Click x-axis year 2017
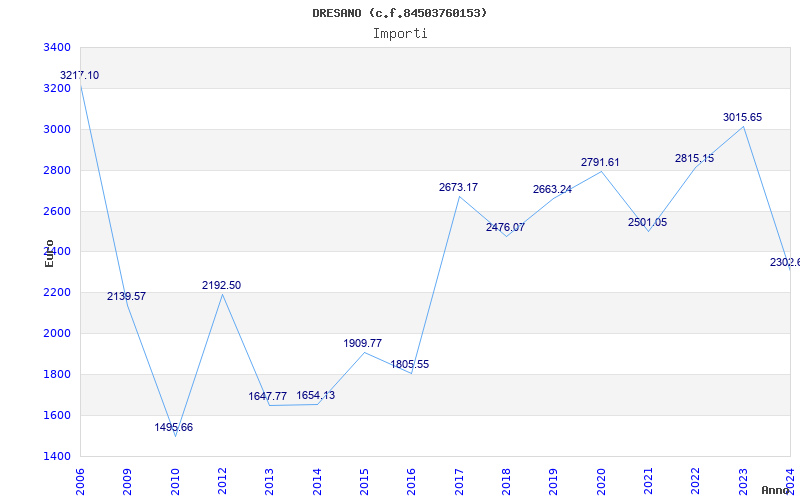 point(459,482)
